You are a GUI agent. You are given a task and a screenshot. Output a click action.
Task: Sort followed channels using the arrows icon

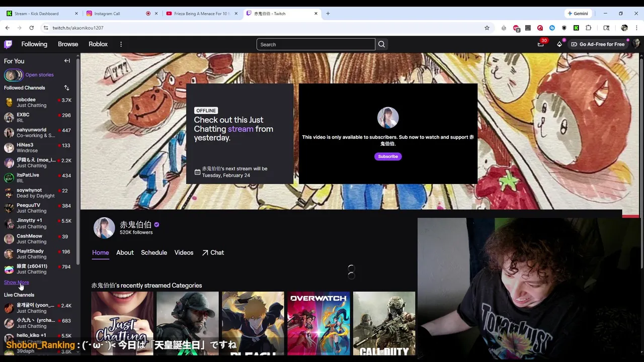66,87
